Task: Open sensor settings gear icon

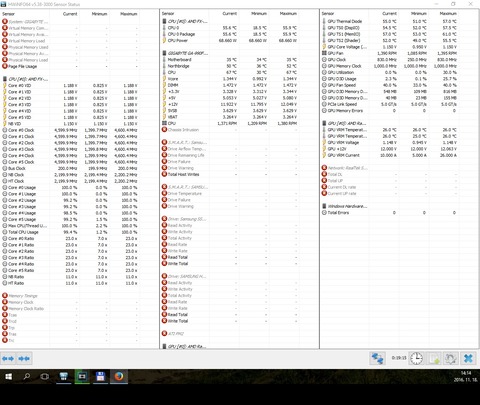Action: coord(451,359)
